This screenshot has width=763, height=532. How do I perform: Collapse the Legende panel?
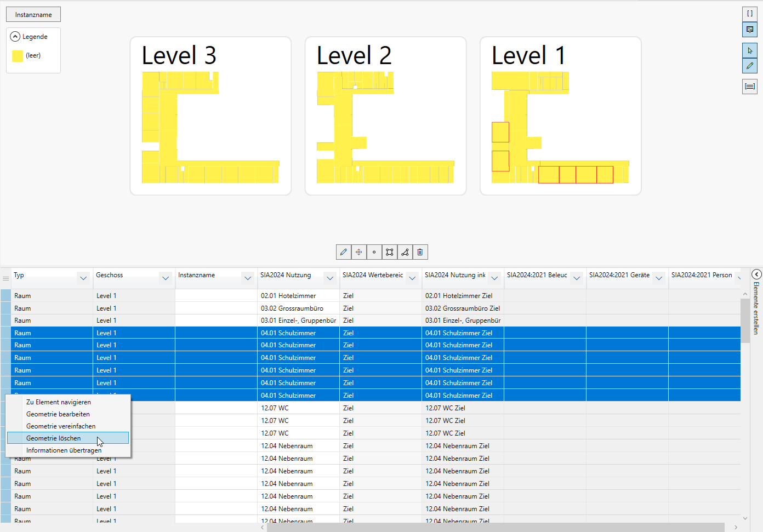tap(15, 37)
